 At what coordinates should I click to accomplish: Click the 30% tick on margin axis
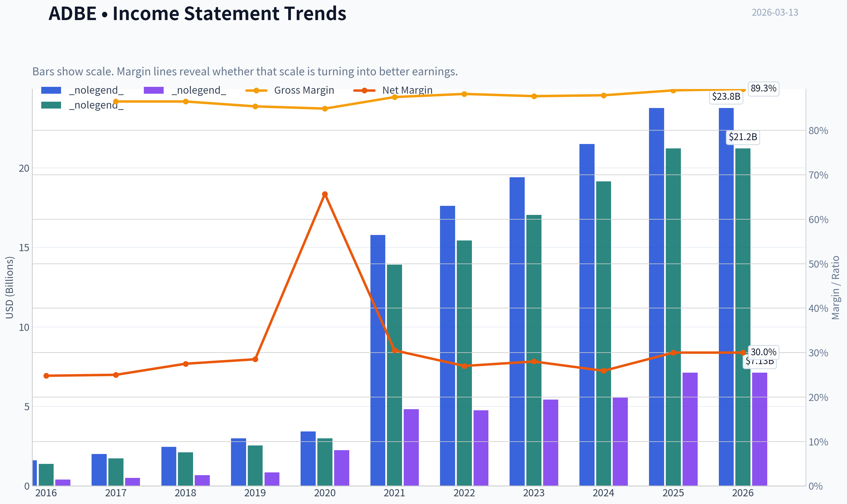coord(818,353)
